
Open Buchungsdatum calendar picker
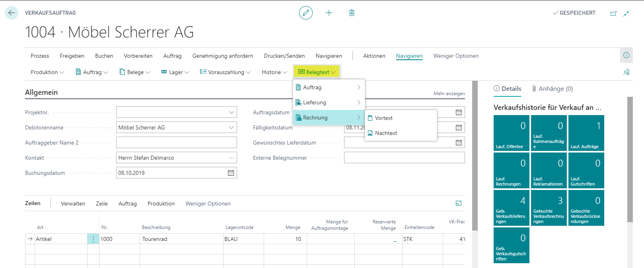tap(231, 173)
